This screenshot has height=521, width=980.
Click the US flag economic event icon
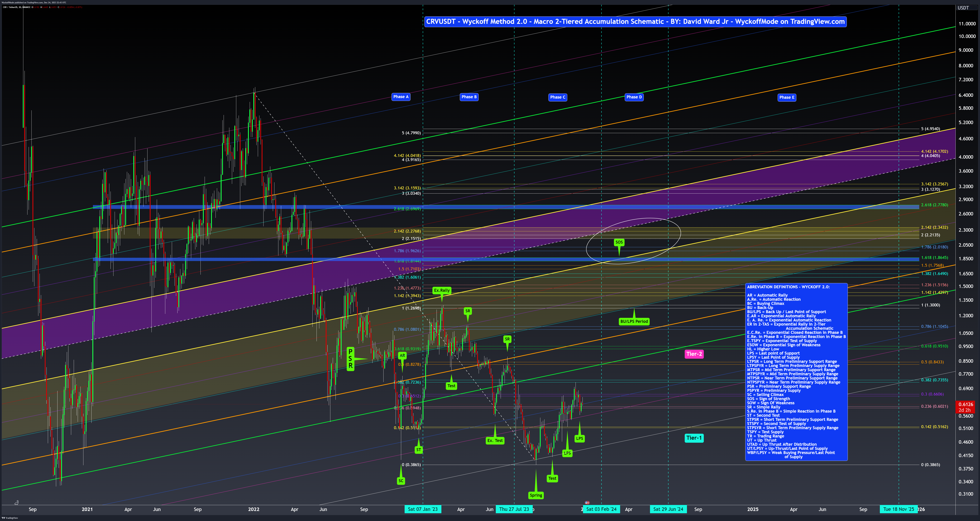point(587,503)
